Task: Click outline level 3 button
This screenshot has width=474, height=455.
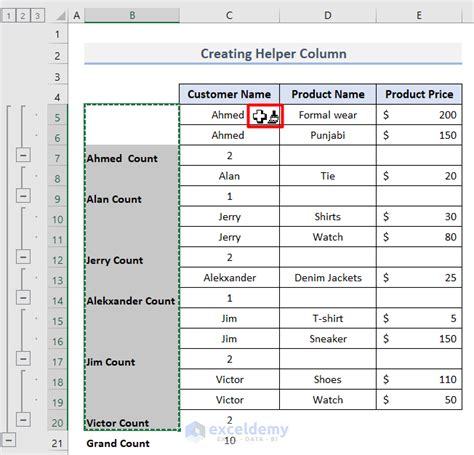Action: 37,16
